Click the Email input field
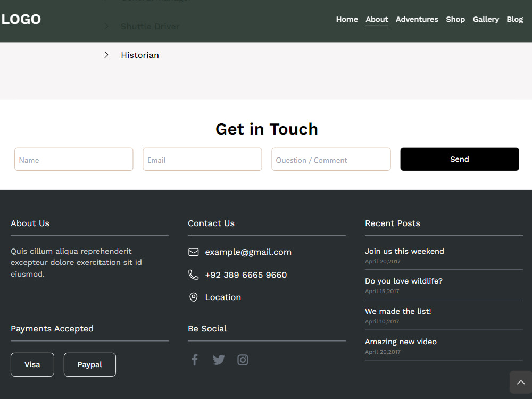532x399 pixels. click(x=202, y=159)
